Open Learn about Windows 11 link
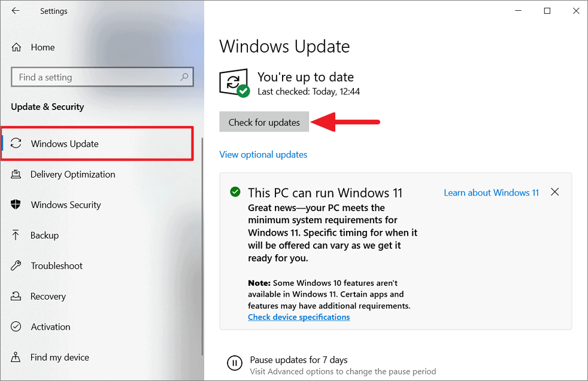This screenshot has width=588, height=381. pos(491,193)
